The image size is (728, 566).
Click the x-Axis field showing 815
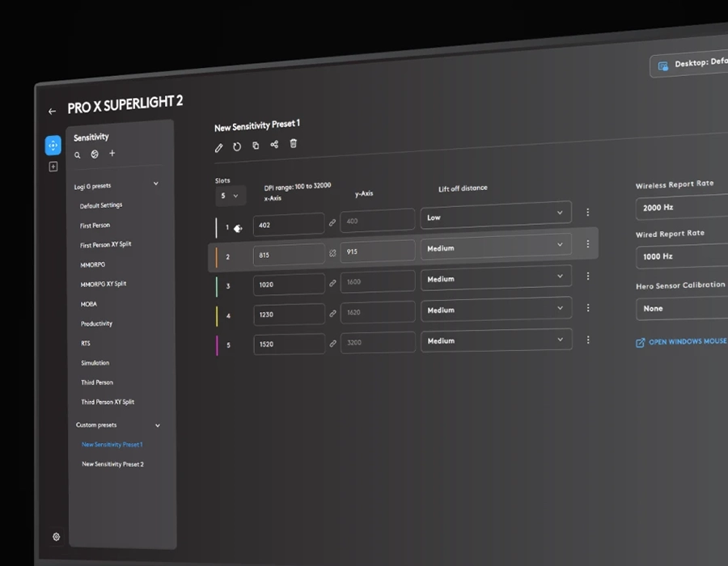coord(289,255)
